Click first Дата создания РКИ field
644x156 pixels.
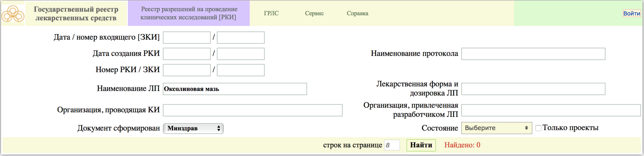coord(186,54)
